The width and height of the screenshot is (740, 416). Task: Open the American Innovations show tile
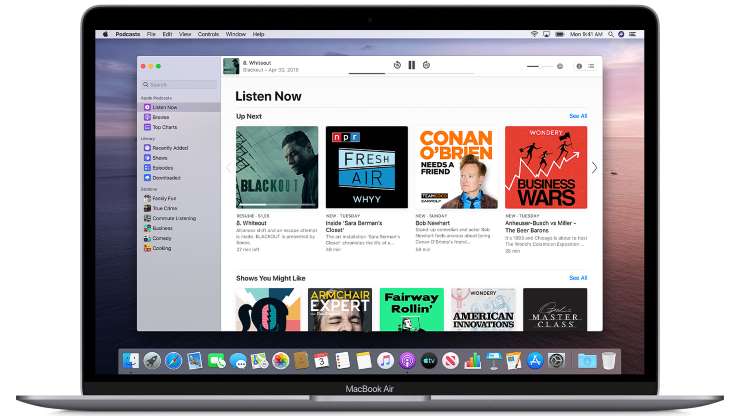(483, 309)
